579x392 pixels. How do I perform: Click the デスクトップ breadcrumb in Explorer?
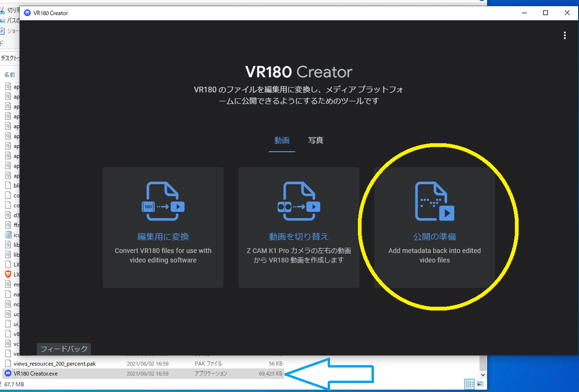[10, 58]
